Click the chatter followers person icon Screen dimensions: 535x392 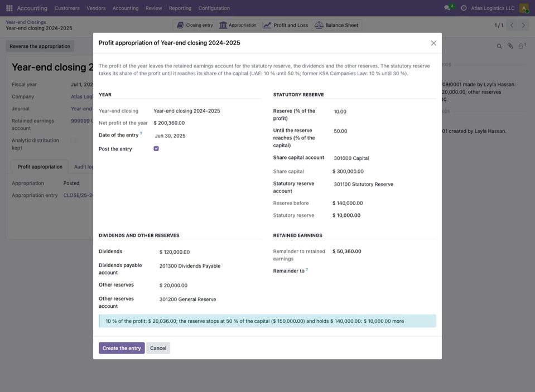pos(522,46)
